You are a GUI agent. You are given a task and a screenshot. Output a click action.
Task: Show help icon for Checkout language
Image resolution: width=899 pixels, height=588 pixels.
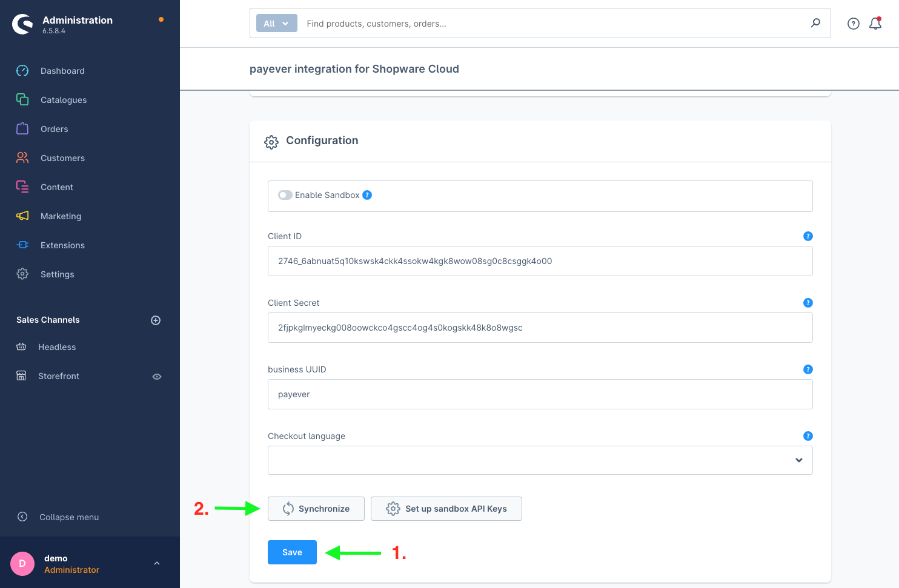(x=808, y=436)
